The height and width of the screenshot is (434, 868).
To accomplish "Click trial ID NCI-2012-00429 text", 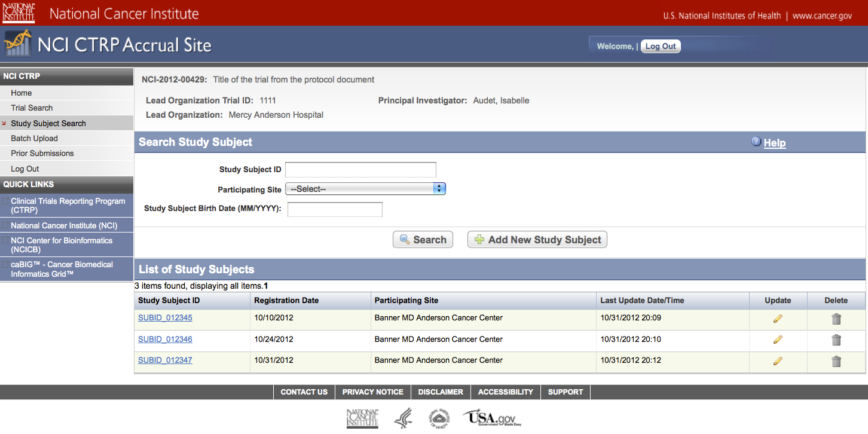I will pyautogui.click(x=174, y=80).
